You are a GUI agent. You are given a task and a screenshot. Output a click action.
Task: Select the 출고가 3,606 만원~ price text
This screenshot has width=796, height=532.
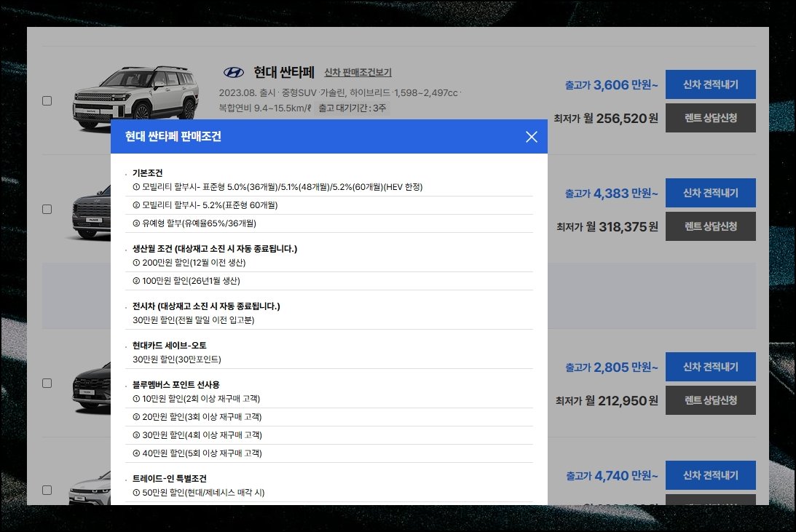(611, 84)
